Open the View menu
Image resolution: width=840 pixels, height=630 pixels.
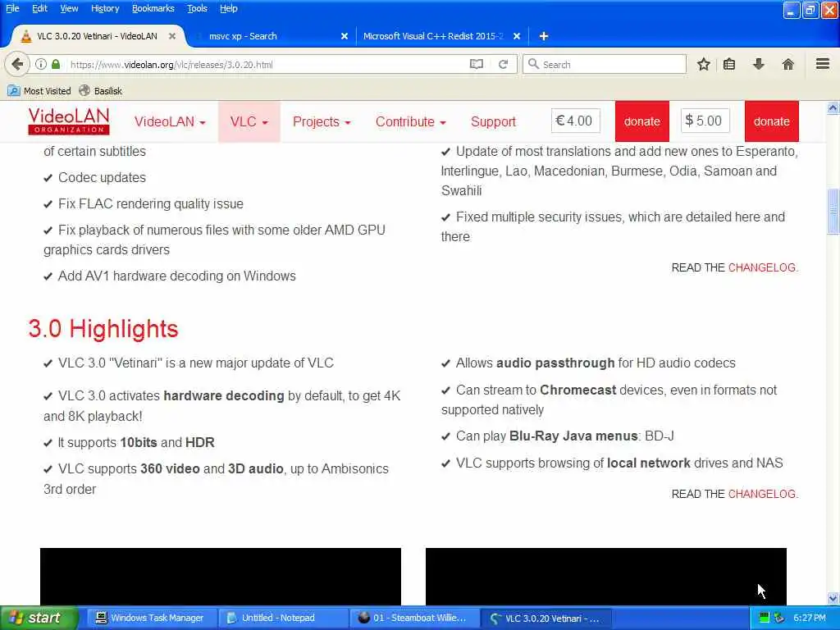[x=69, y=8]
